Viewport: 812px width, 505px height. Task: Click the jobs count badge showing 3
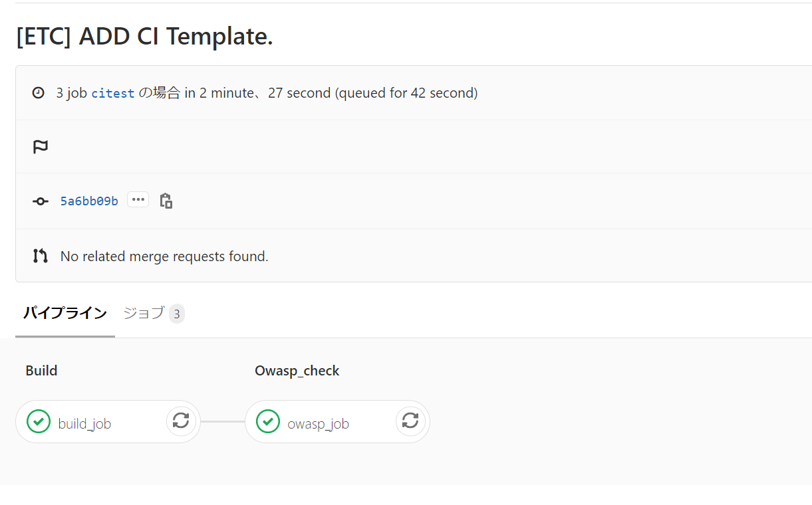pos(176,314)
